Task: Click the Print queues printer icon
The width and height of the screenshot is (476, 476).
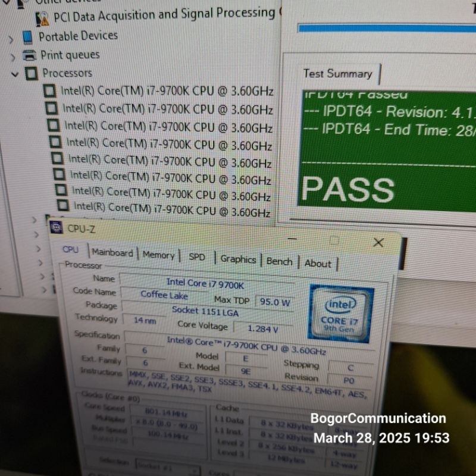Action: point(29,55)
